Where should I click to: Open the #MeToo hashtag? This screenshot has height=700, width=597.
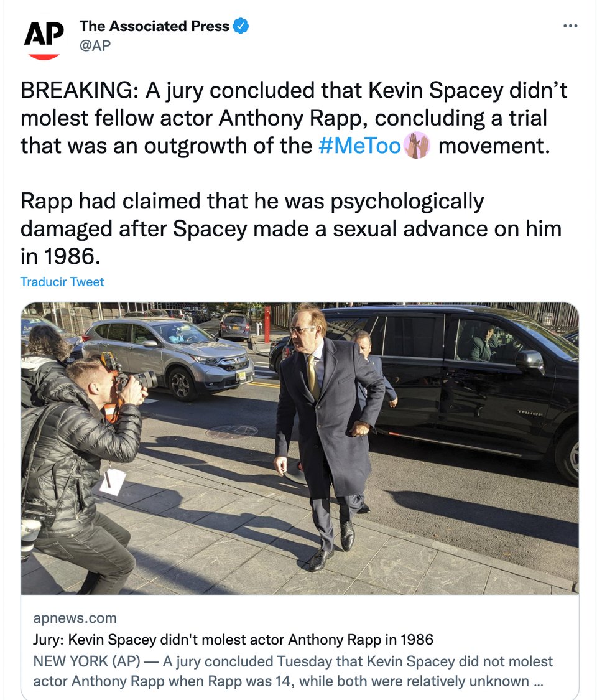(359, 146)
